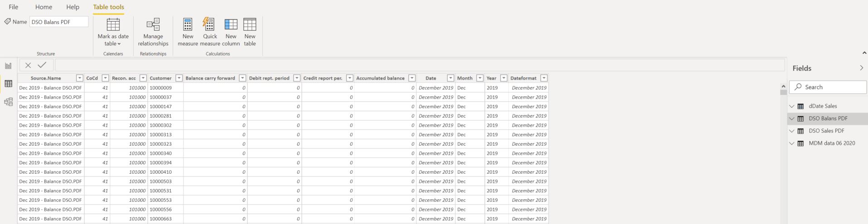Open Recon. acc column filter dropdown
Image resolution: width=868 pixels, height=224 pixels.
[x=143, y=78]
